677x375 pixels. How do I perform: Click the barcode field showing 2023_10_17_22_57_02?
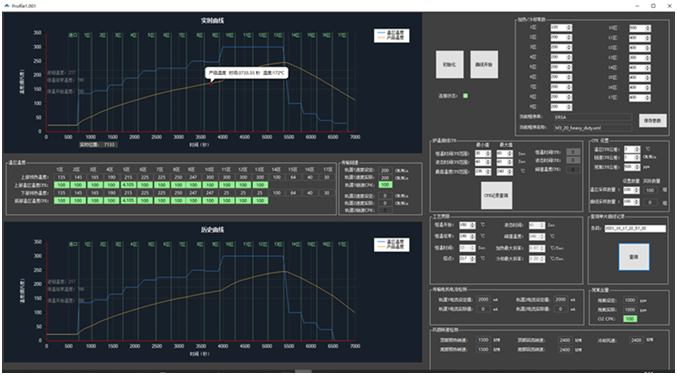click(634, 228)
